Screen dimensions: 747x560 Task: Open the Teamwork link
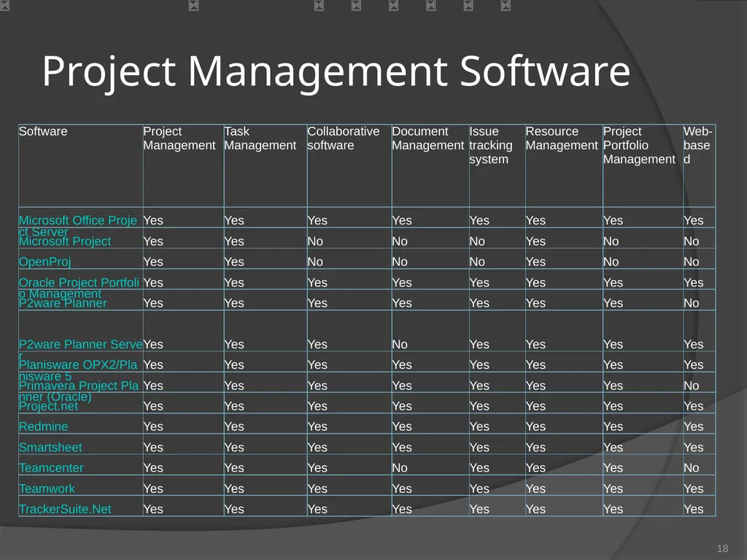click(47, 489)
